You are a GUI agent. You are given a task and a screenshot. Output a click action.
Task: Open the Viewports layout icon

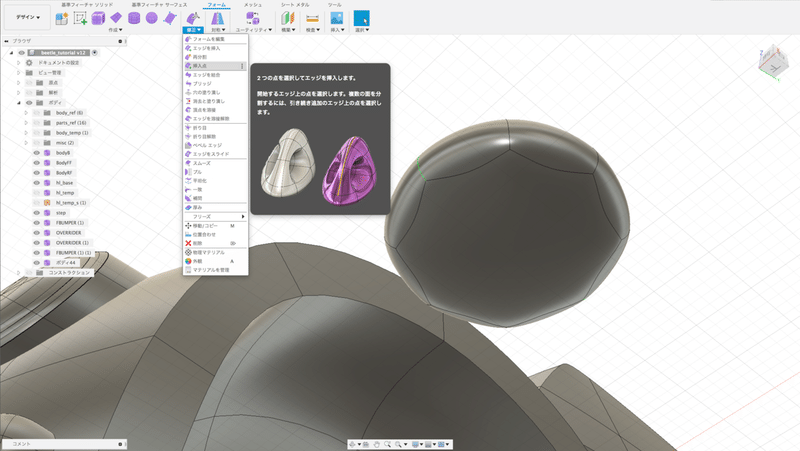click(x=441, y=444)
